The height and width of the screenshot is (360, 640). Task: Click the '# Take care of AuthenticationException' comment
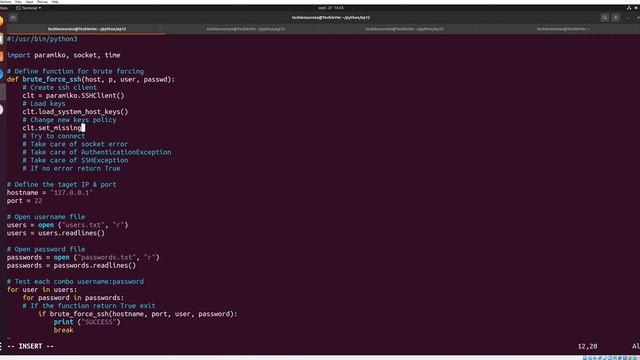pyautogui.click(x=97, y=152)
